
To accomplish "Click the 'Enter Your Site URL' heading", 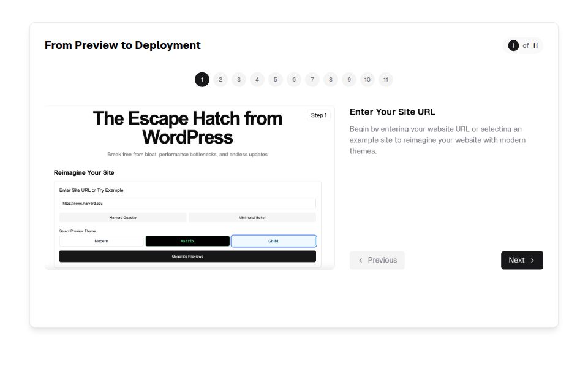I will pyautogui.click(x=392, y=112).
